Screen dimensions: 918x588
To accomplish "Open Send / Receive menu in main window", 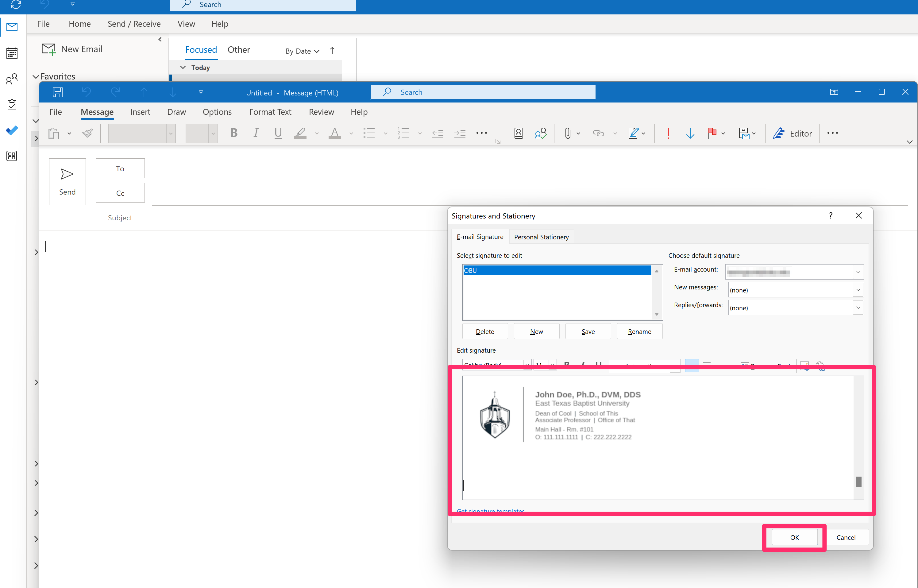I will [x=134, y=24].
